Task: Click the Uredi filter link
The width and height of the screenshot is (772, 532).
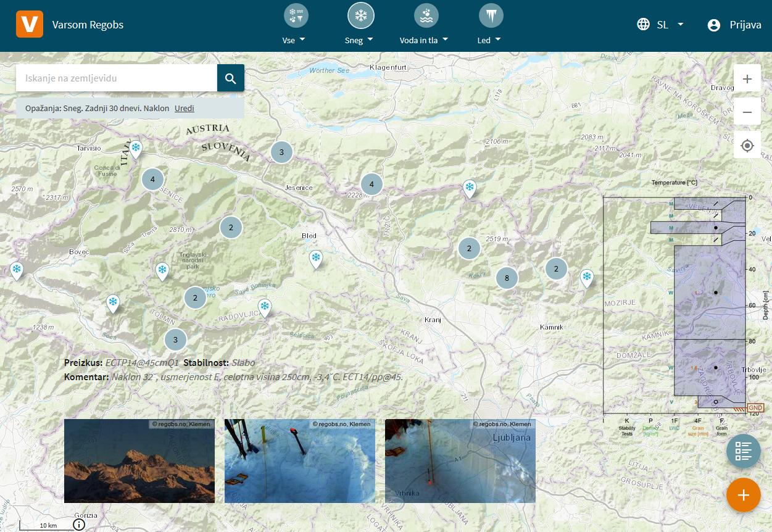Action: (x=185, y=108)
